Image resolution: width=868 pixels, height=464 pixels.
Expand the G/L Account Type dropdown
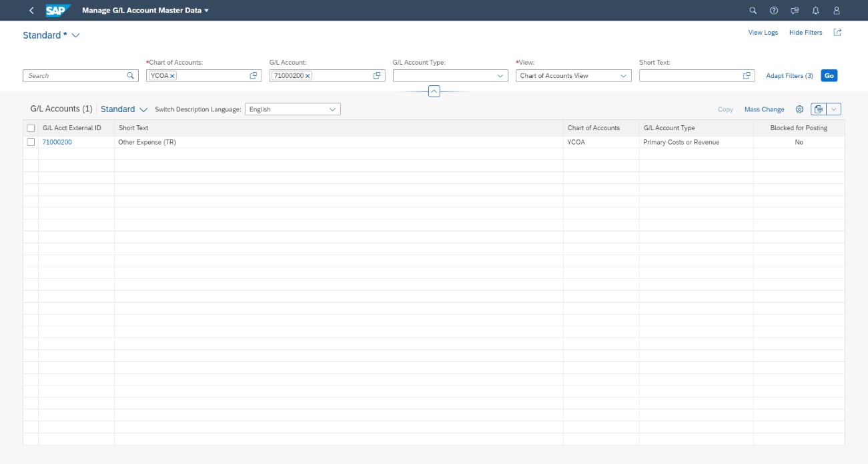[501, 76]
